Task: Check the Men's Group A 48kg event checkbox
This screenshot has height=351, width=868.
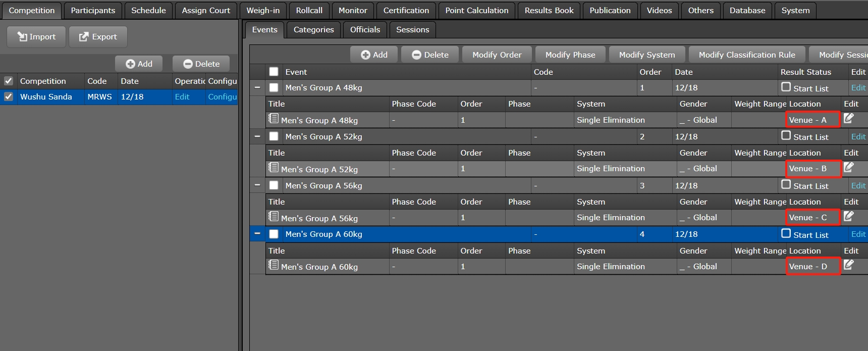Action: coord(274,87)
